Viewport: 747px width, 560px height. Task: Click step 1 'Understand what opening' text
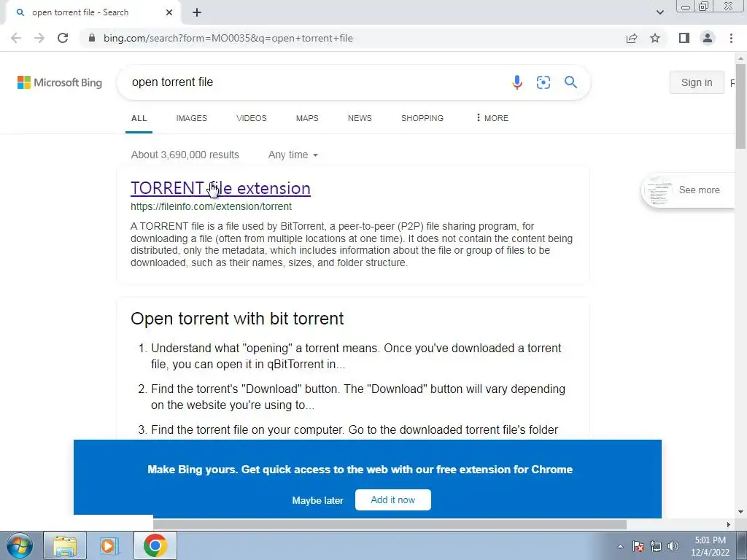click(x=356, y=356)
